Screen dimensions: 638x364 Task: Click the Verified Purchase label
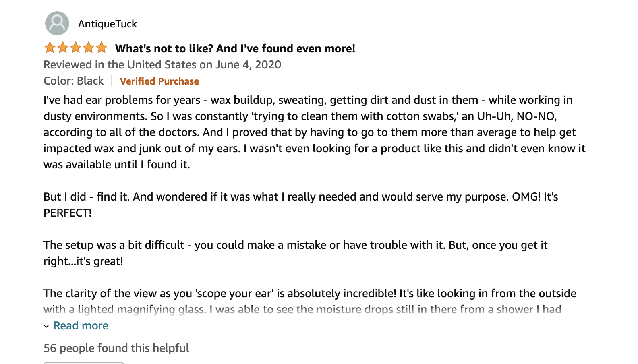[159, 81]
